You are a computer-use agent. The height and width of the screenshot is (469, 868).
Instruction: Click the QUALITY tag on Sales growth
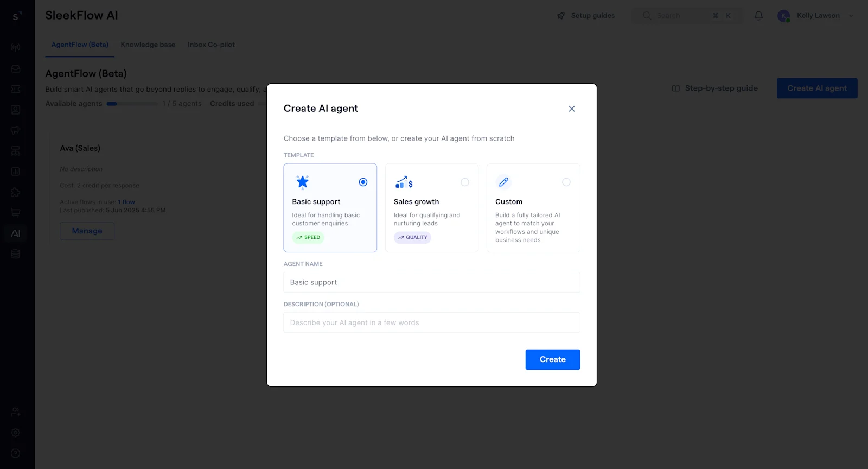pyautogui.click(x=412, y=237)
